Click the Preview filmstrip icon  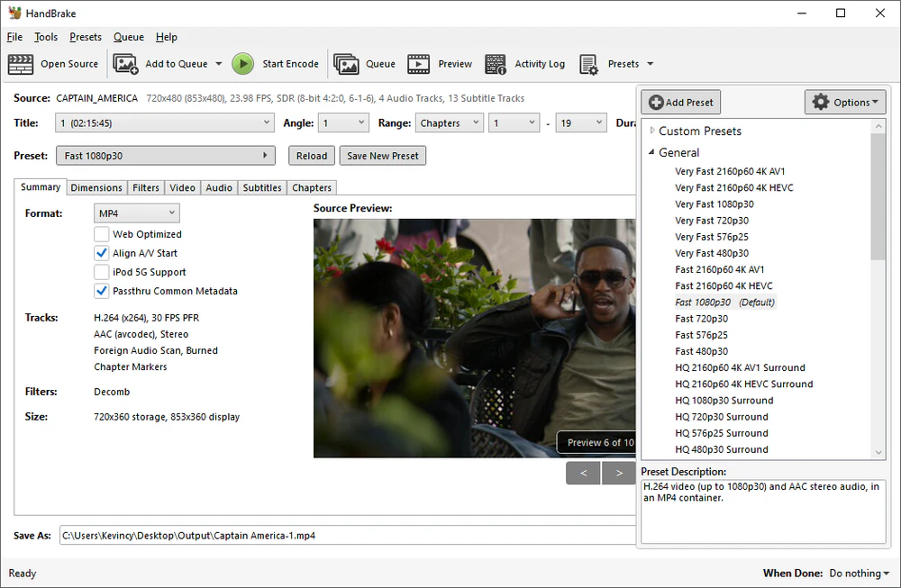point(418,64)
